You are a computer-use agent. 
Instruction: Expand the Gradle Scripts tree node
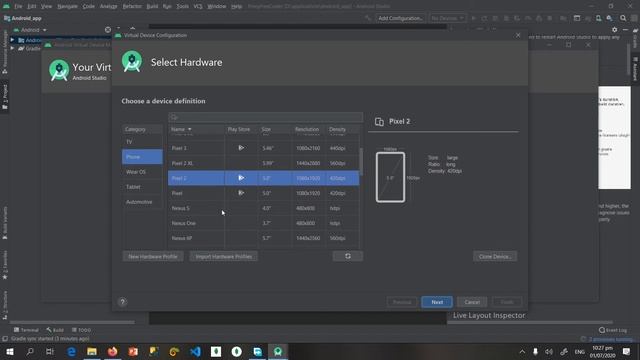pos(12,48)
